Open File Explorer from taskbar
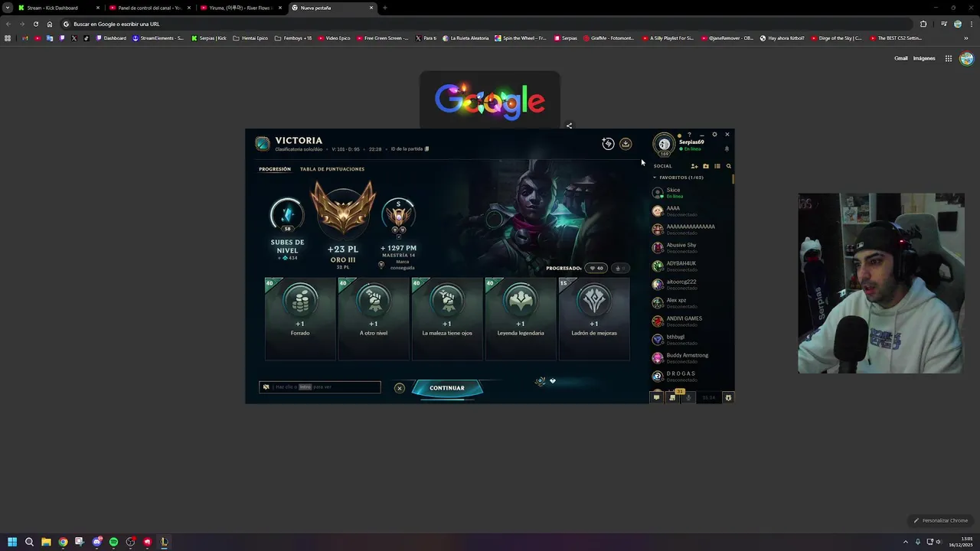The width and height of the screenshot is (980, 551). pos(46,542)
